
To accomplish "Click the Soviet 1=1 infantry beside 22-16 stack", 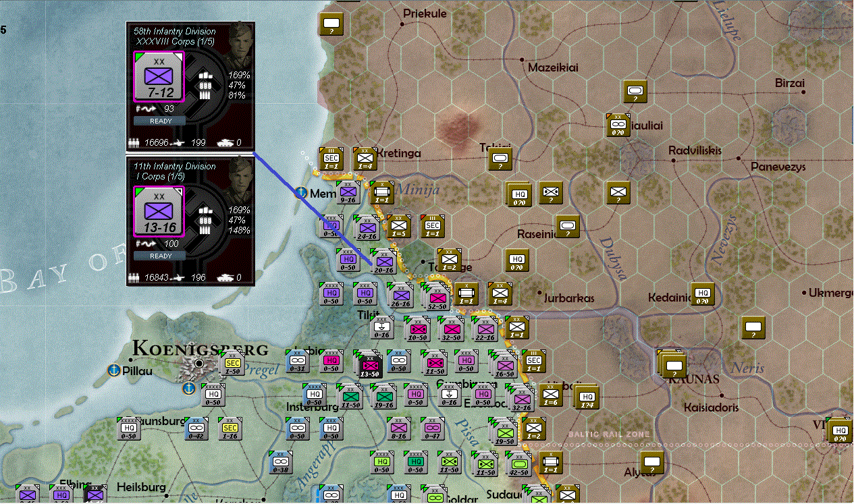I will pyautogui.click(x=516, y=327).
